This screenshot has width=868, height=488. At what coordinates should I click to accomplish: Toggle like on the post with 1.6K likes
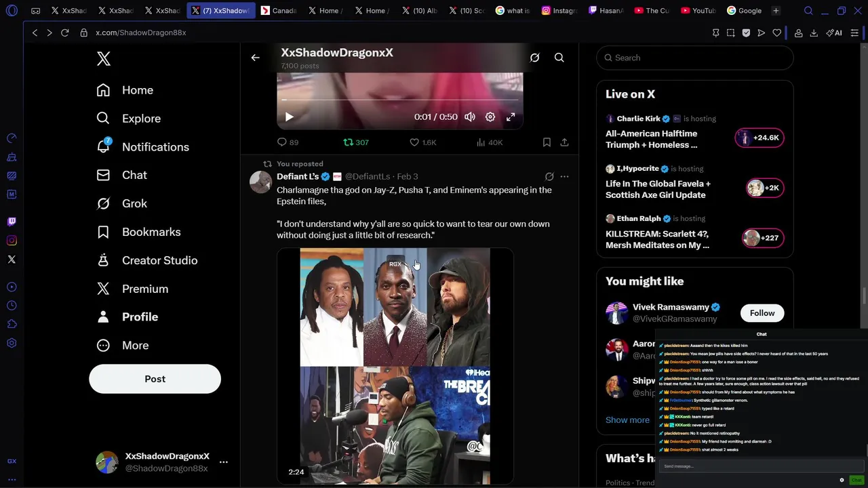[422, 142]
